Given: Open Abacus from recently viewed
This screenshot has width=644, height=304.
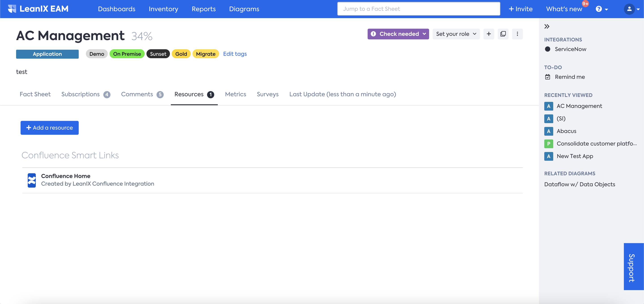Looking at the screenshot, I should coord(566,131).
